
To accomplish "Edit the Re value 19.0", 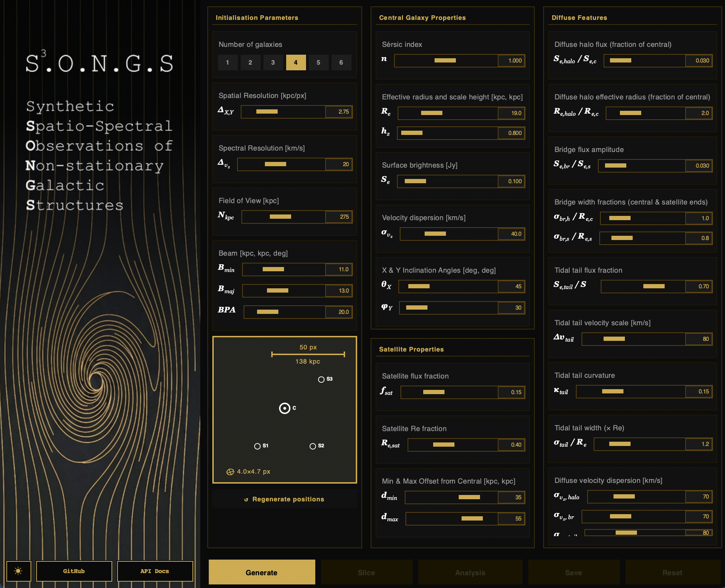I will pos(512,113).
